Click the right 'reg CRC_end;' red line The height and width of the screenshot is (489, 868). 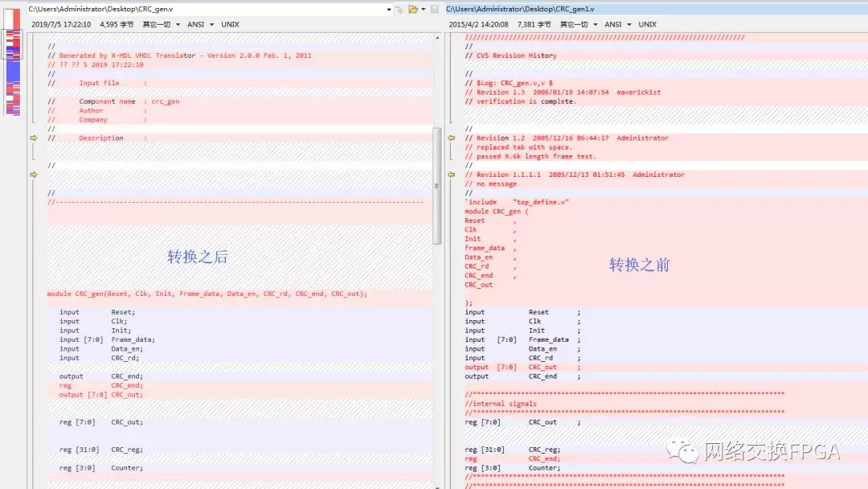513,458
